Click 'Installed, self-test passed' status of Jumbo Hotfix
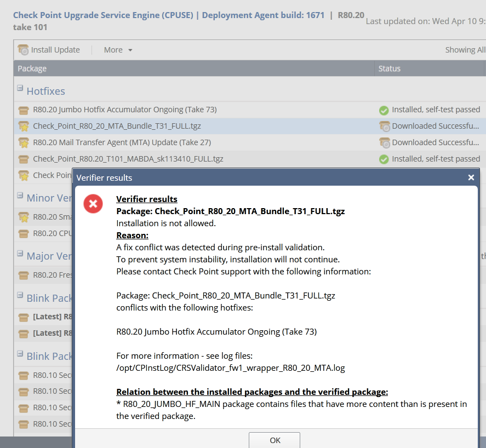 pyautogui.click(x=436, y=110)
